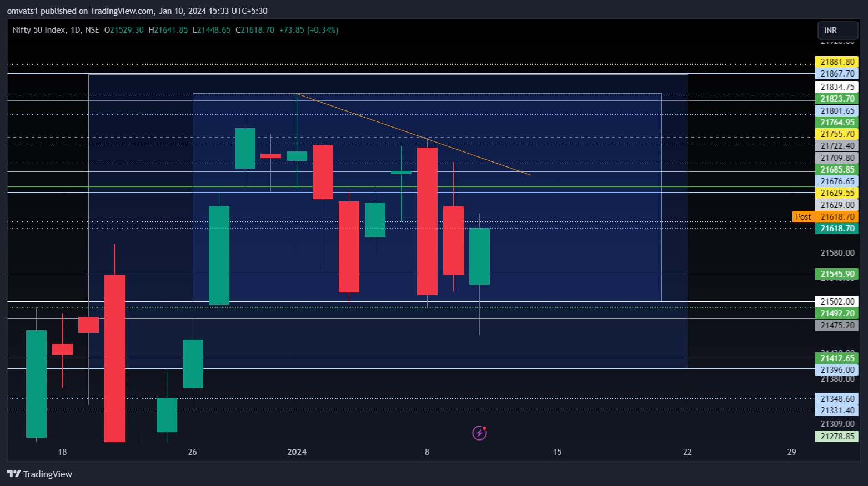Click the green 21618.70 last price label
Image resolution: width=868 pixels, height=486 pixels.
click(x=837, y=229)
